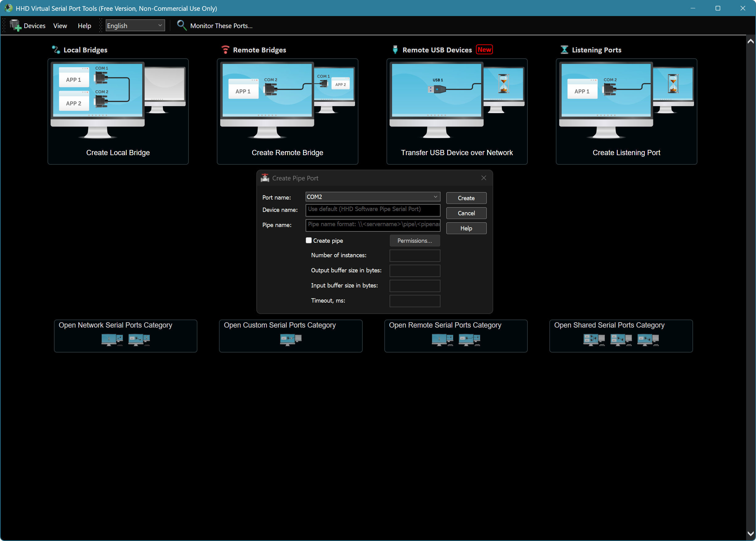This screenshot has width=756, height=541.
Task: Open the View menu
Action: click(x=60, y=26)
